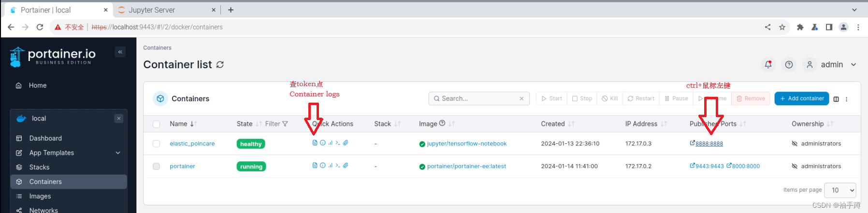Click the Start containers button
The image size is (868, 213).
click(x=551, y=99)
